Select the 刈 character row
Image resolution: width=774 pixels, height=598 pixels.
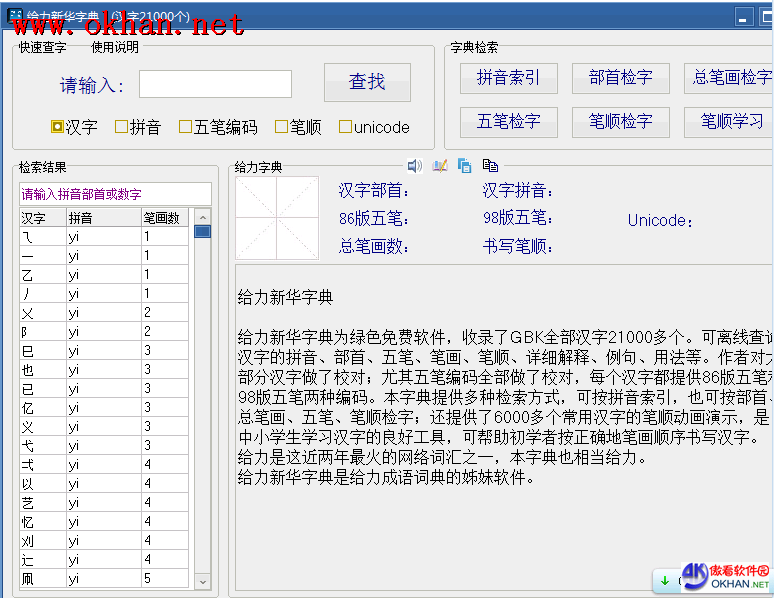point(104,540)
